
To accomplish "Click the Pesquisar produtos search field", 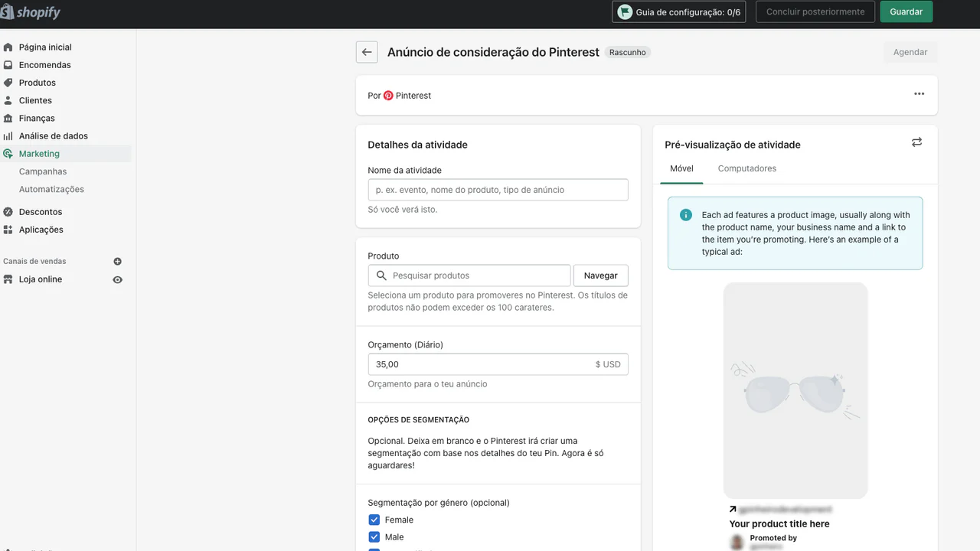I will tap(469, 275).
